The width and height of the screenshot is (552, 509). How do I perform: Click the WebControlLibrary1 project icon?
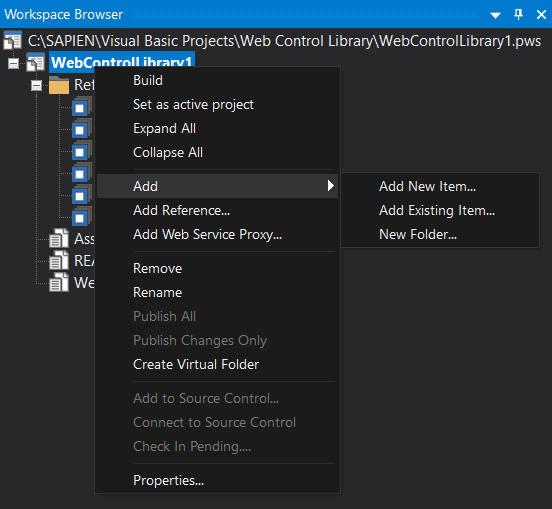tap(36, 62)
